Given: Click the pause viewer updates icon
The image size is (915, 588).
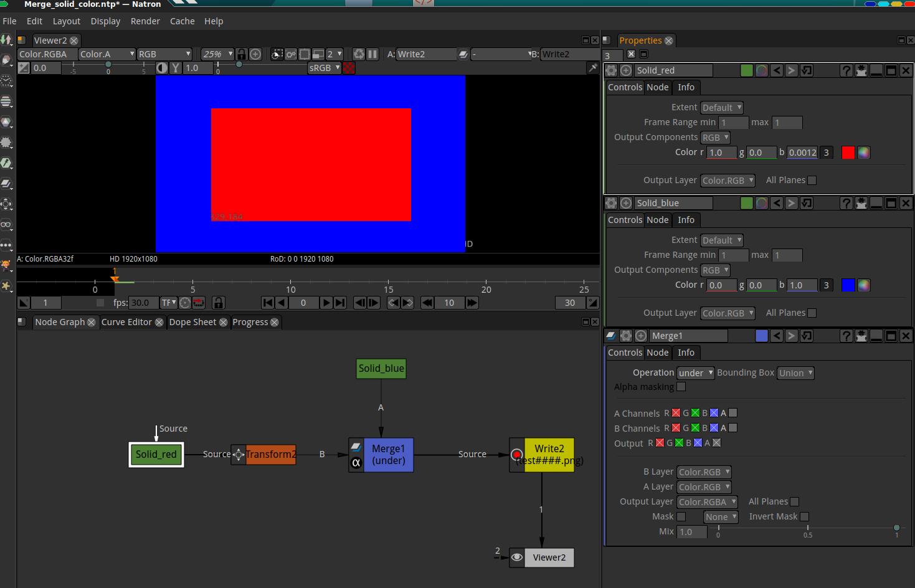Looking at the screenshot, I should coord(372,54).
